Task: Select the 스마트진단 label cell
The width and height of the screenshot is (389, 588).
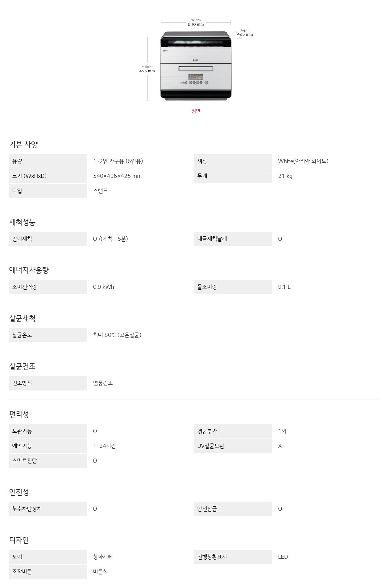Action: pyautogui.click(x=48, y=461)
